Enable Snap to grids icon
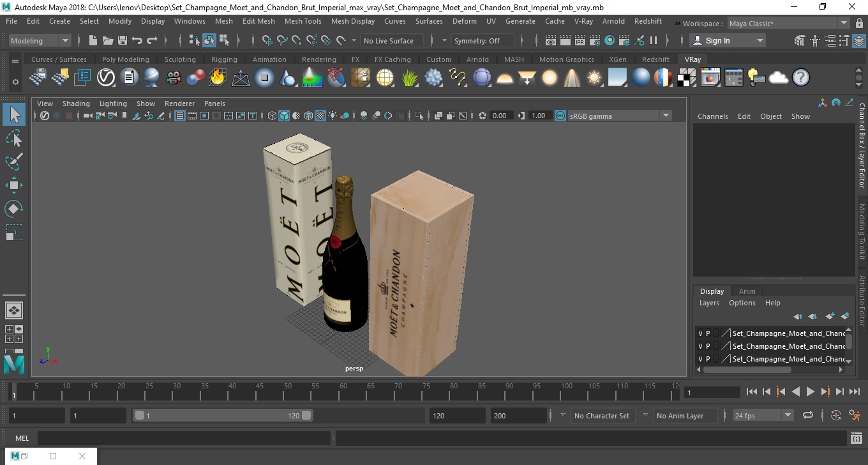The image size is (868, 465). 268,40
